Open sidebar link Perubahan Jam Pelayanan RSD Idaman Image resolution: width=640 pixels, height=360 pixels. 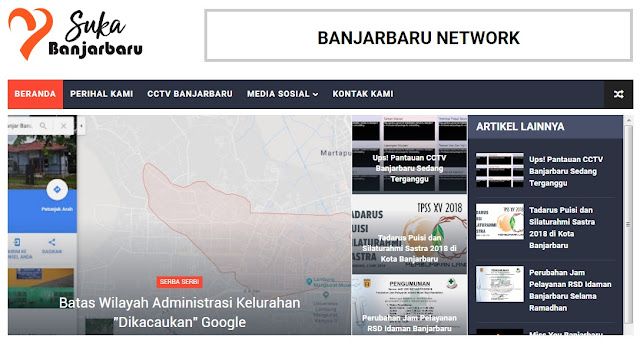click(570, 290)
